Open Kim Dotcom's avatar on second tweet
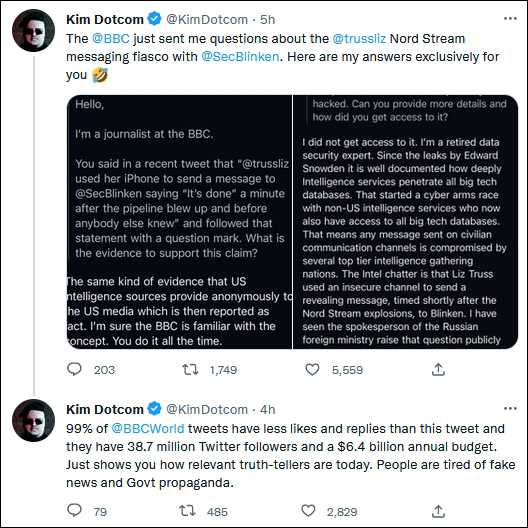 pyautogui.click(x=33, y=421)
